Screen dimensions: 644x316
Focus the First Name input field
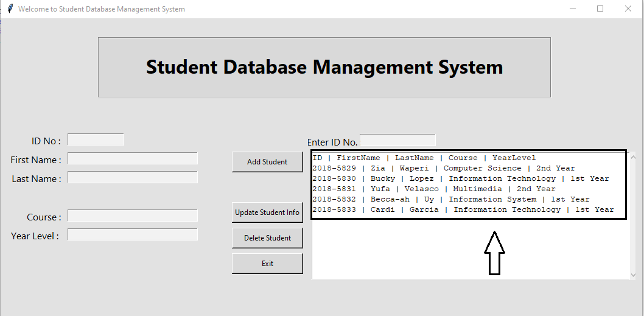click(133, 158)
